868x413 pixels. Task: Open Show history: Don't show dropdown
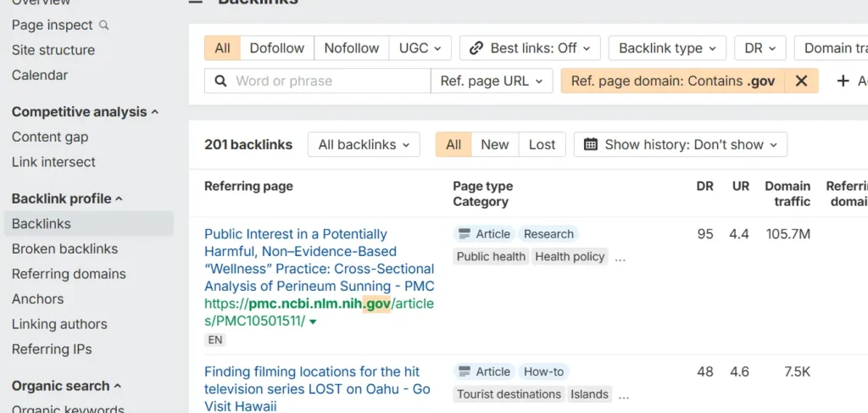(x=681, y=144)
